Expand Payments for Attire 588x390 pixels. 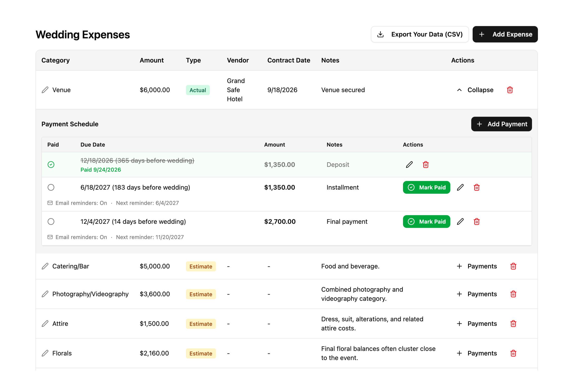click(x=477, y=324)
